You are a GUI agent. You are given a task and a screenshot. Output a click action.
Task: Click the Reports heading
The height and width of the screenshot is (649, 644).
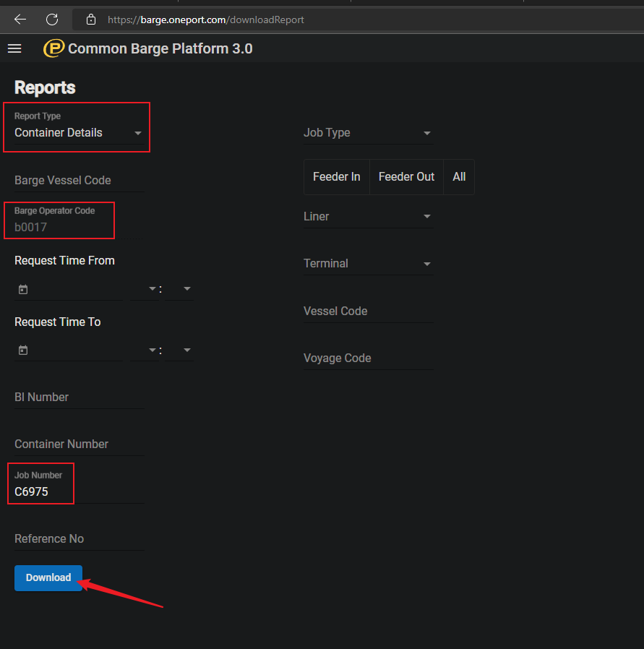(45, 87)
